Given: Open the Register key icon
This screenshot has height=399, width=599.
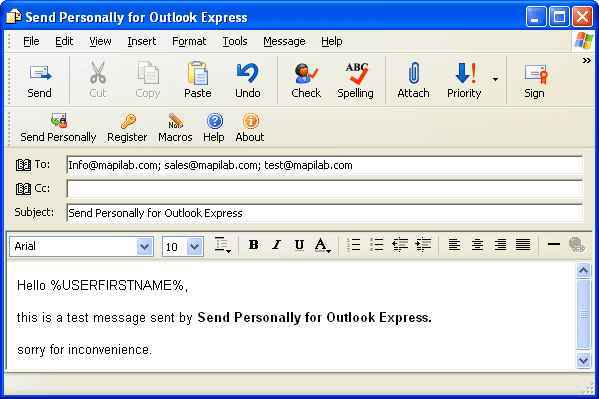Looking at the screenshot, I should 128,121.
